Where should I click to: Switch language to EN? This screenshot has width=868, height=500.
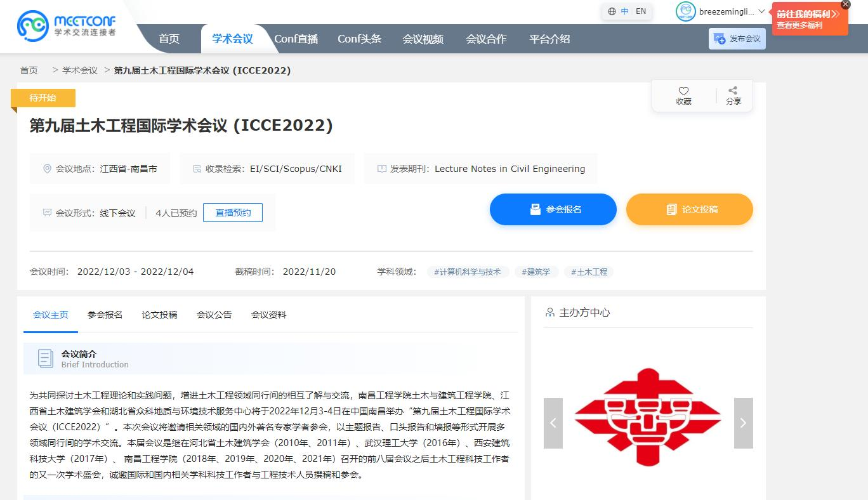click(x=641, y=11)
